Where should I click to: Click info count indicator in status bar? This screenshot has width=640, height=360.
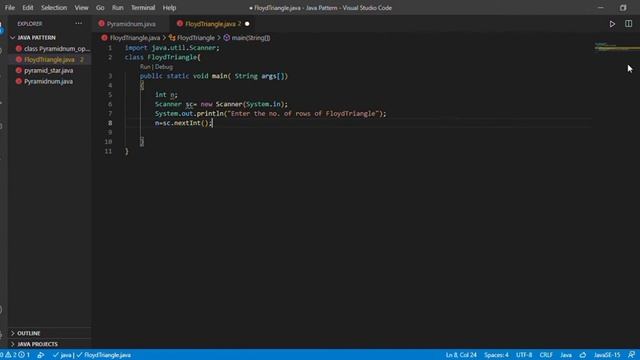point(24,355)
